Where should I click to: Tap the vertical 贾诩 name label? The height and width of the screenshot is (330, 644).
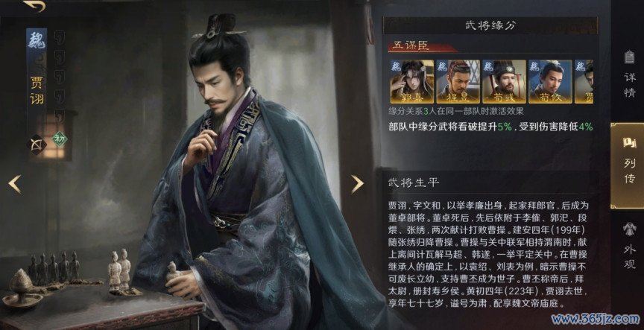pos(37,90)
